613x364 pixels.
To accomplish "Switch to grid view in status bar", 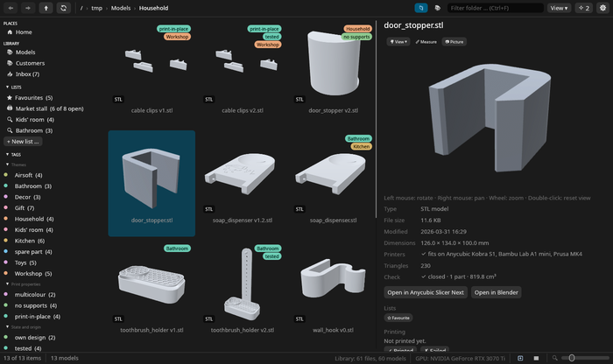I will click(x=520, y=358).
